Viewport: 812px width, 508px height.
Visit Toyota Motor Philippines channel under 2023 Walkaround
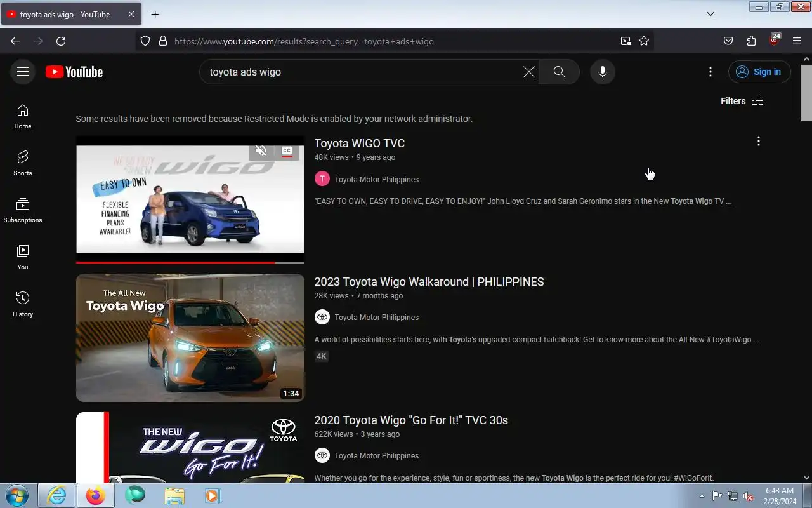tap(377, 317)
